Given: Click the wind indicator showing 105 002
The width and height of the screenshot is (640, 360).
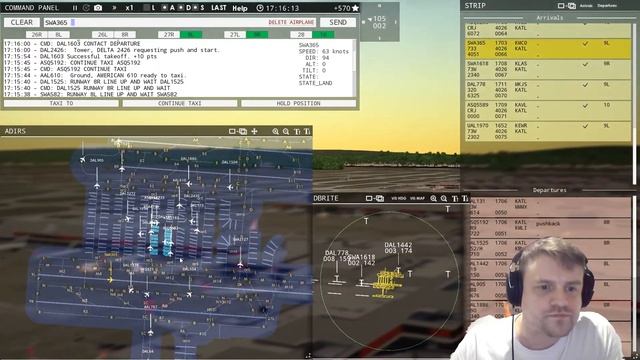Looking at the screenshot, I should click(379, 22).
